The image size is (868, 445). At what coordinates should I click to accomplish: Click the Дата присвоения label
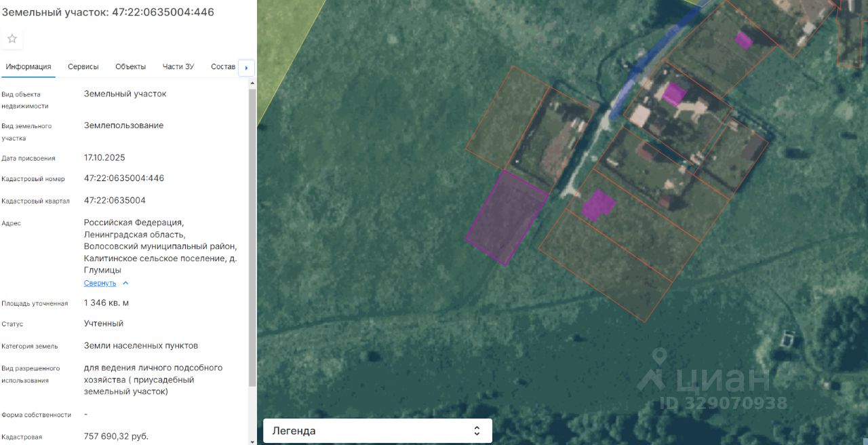tap(28, 158)
